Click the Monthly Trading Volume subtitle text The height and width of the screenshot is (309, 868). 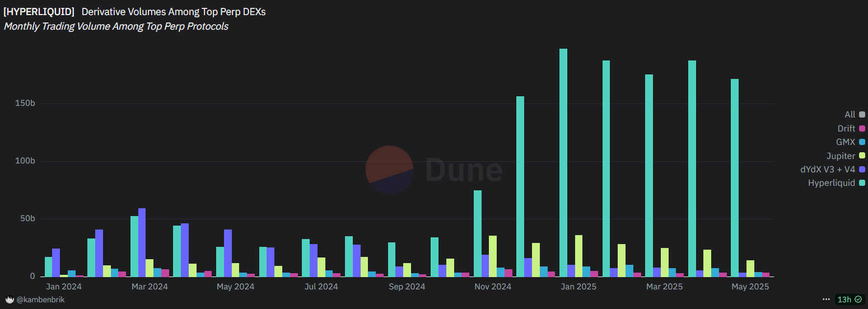[x=116, y=26]
